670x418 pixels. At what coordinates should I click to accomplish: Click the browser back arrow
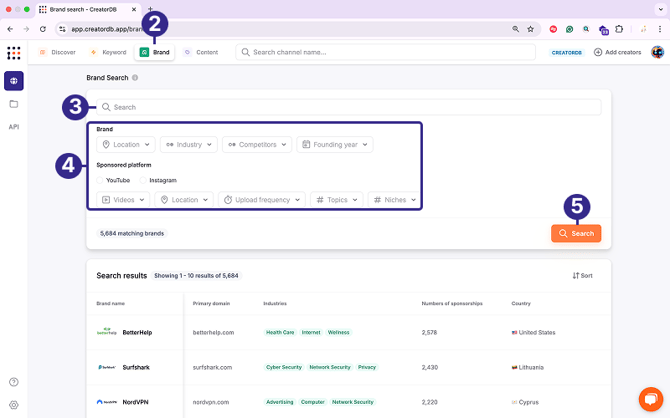(10, 29)
